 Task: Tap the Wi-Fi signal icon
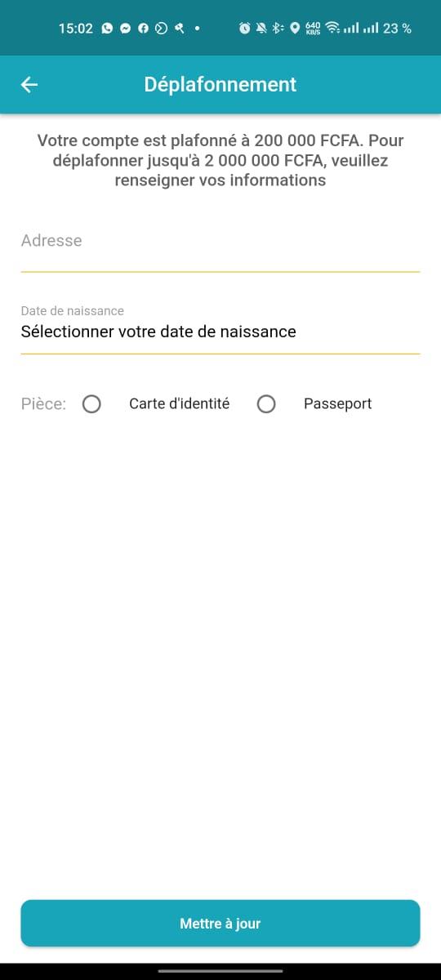(332, 29)
